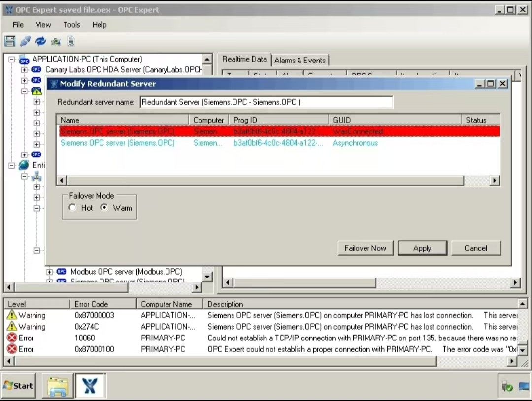This screenshot has height=401, width=532.
Task: Click the Level column header
Action: click(36, 304)
